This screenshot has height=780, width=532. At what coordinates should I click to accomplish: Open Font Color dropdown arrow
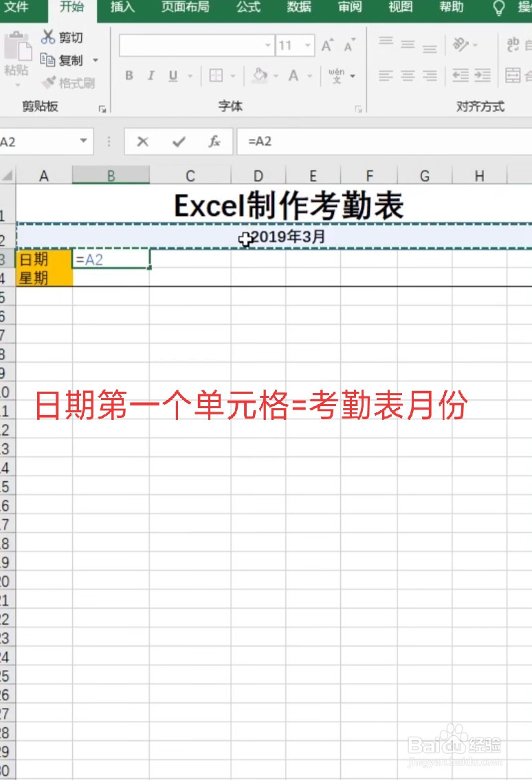(x=310, y=76)
